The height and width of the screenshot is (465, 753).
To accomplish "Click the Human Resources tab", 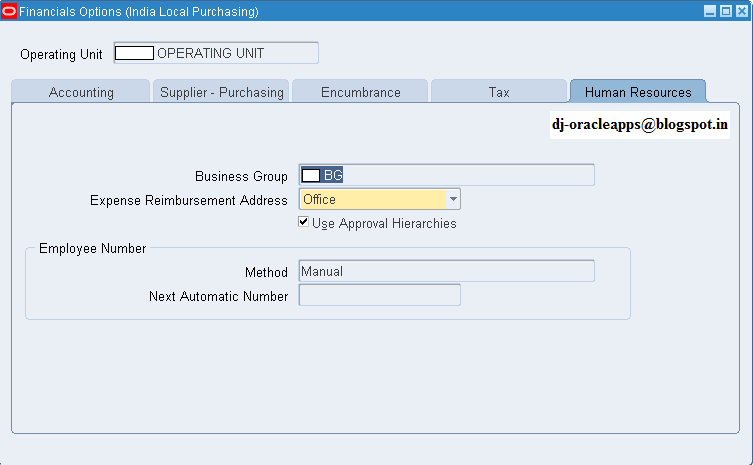I will 638,92.
